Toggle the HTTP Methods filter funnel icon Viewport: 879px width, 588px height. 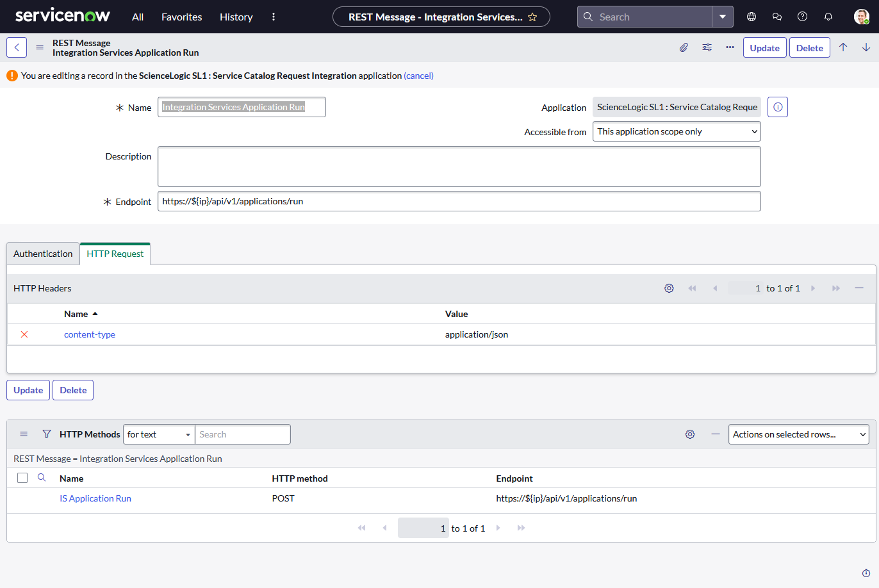coord(47,434)
